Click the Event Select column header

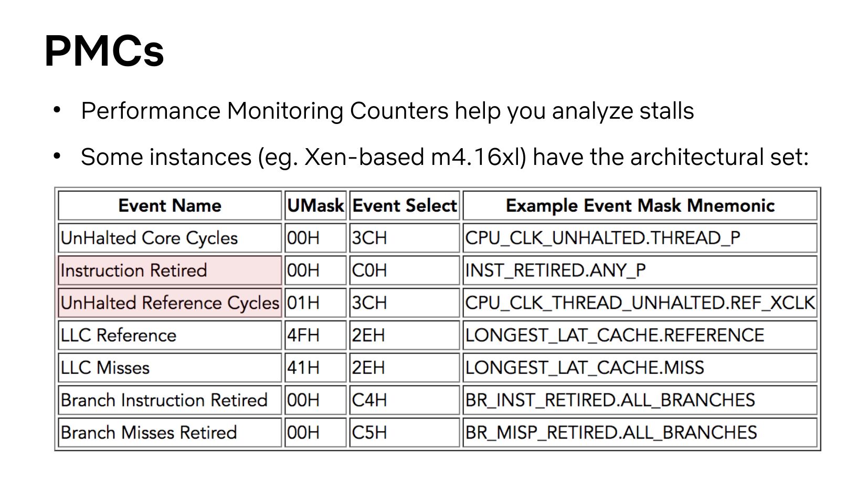(404, 205)
